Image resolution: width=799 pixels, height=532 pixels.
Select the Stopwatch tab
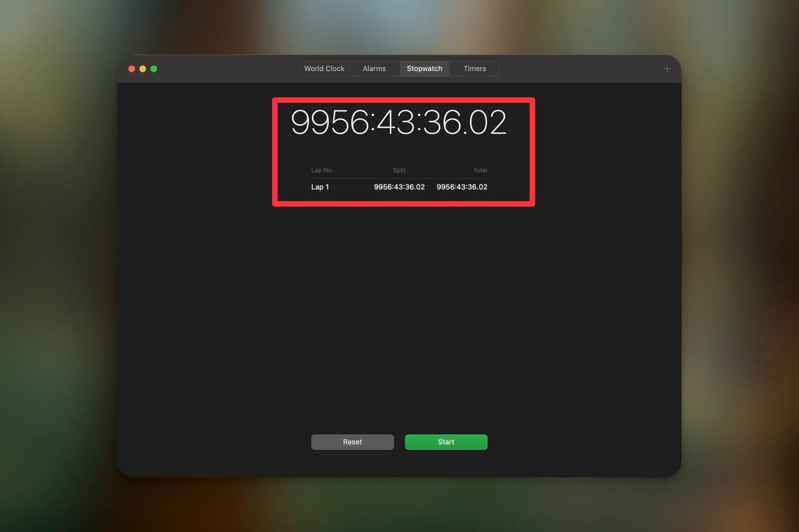[x=424, y=69]
